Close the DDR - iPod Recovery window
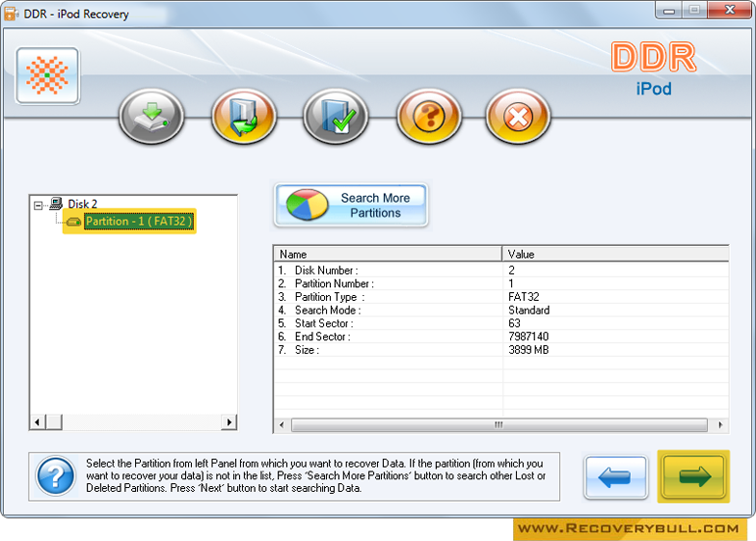This screenshot has width=756, height=541. point(730,10)
